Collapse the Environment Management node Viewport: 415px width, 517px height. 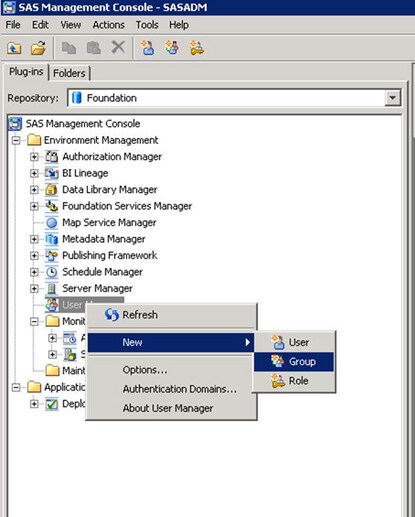pos(16,140)
